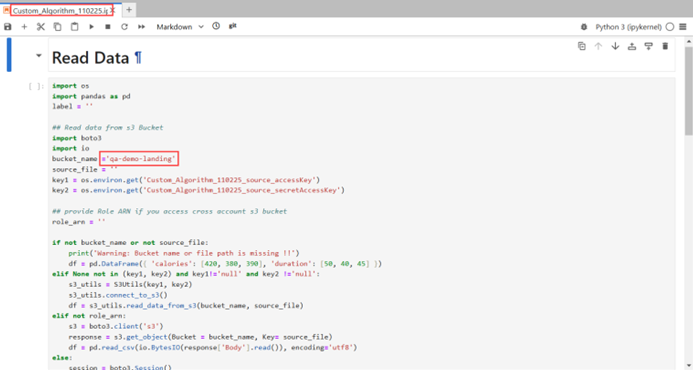Click the 'provide Role ARN' comment line
Screen dimensions: 693x370
point(169,211)
